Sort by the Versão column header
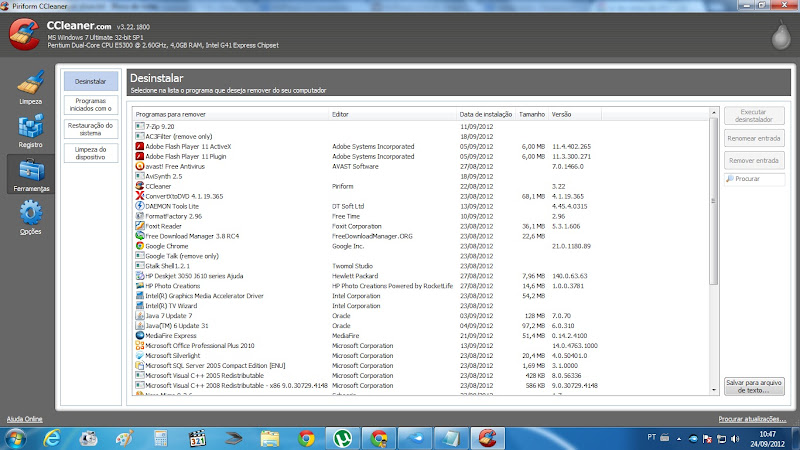Screen dimensions: 800x450 (574, 114)
